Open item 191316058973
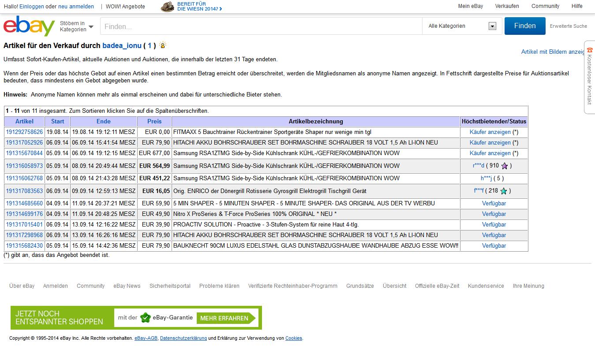This screenshot has height=364, width=595. 24,166
